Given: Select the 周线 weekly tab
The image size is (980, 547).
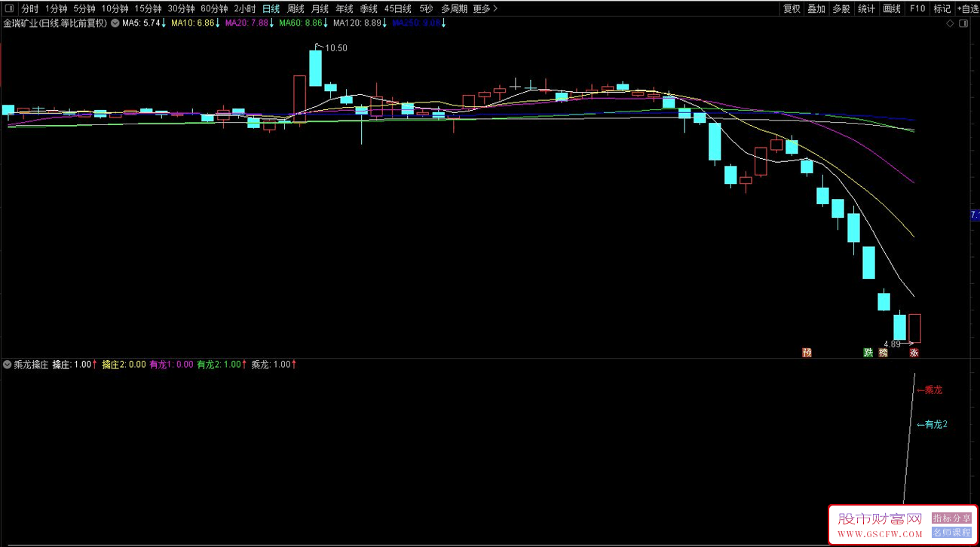Looking at the screenshot, I should tap(296, 9).
